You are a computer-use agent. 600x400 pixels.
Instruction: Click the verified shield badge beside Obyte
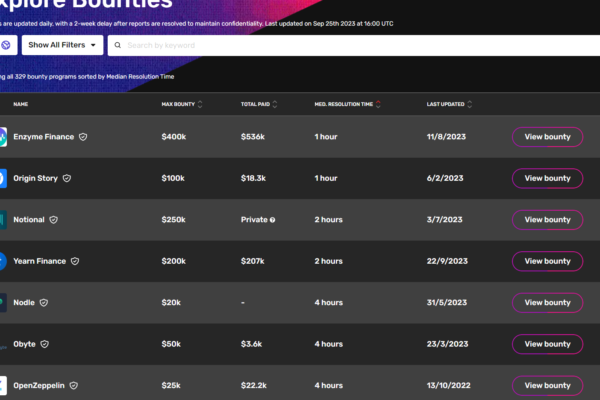(43, 344)
